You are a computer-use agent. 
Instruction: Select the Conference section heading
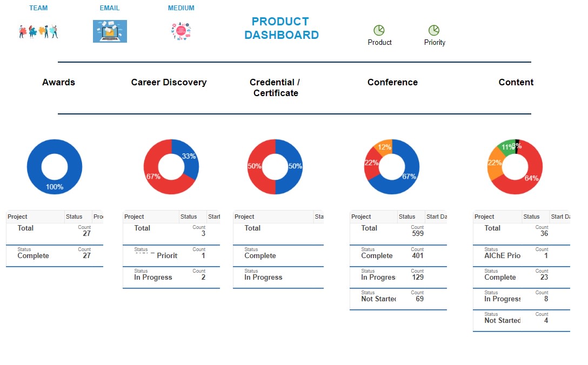392,82
